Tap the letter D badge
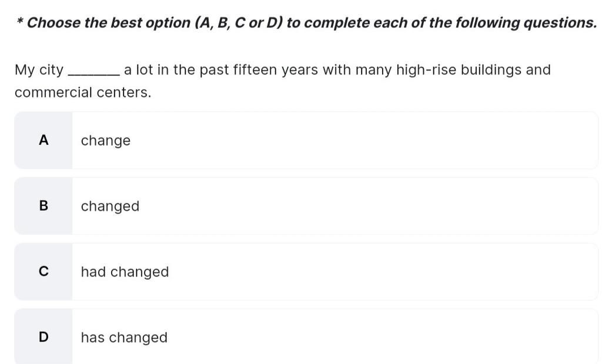The image size is (602, 364). (43, 337)
